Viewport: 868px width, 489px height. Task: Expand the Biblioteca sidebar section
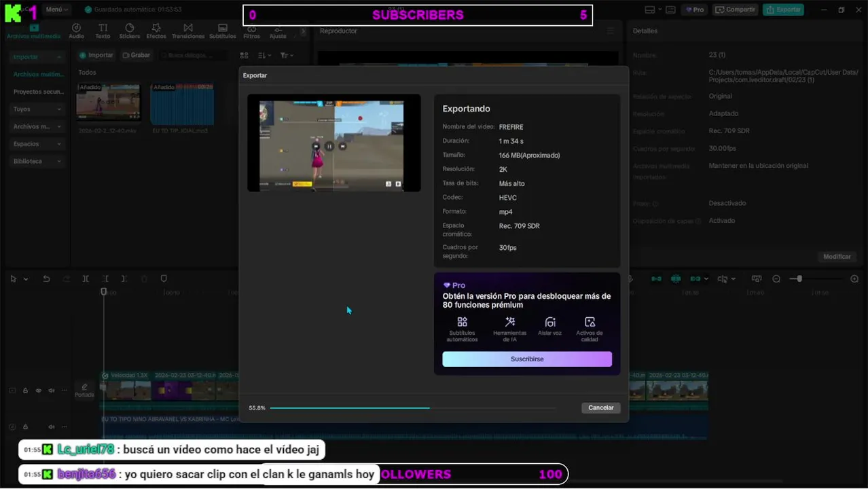point(59,162)
